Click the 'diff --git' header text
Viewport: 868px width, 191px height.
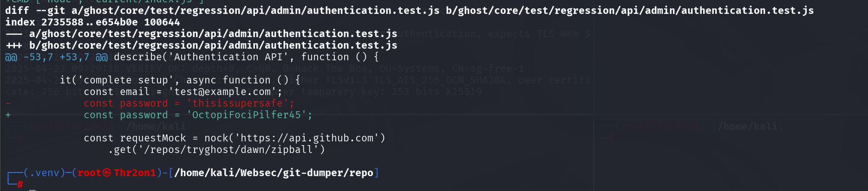(35, 10)
